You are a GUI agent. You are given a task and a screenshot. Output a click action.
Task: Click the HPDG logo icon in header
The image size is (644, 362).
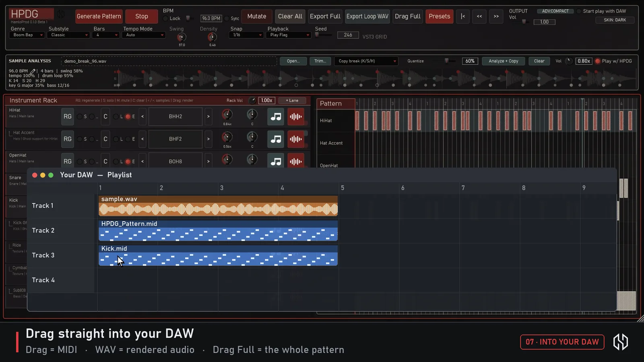(x=61, y=14)
